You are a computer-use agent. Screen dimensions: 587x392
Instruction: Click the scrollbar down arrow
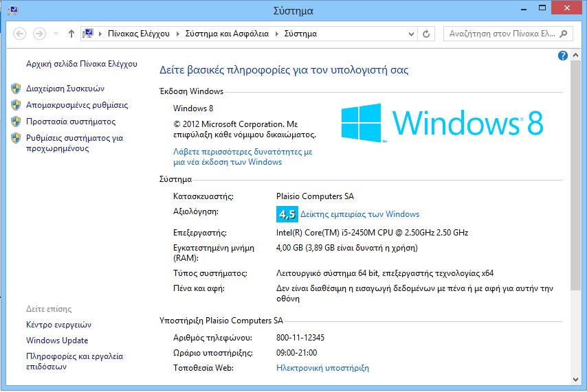click(x=576, y=379)
